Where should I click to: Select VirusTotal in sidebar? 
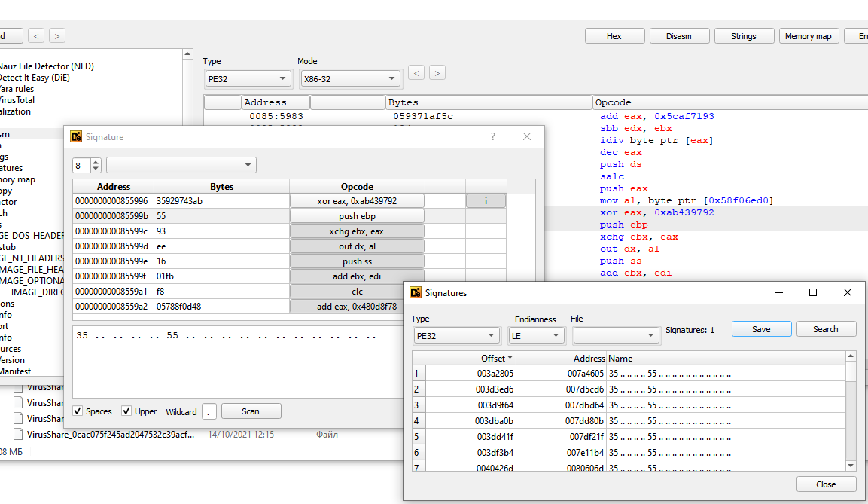coord(18,100)
